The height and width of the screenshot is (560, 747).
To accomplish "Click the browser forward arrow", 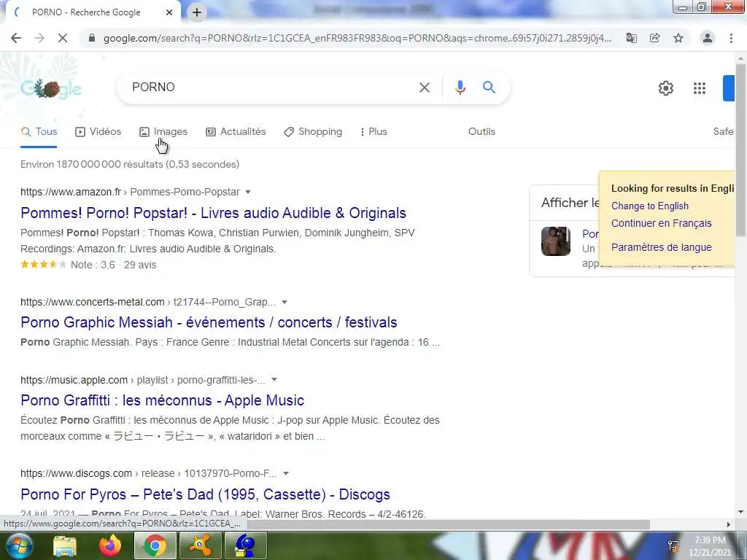I will point(39,38).
